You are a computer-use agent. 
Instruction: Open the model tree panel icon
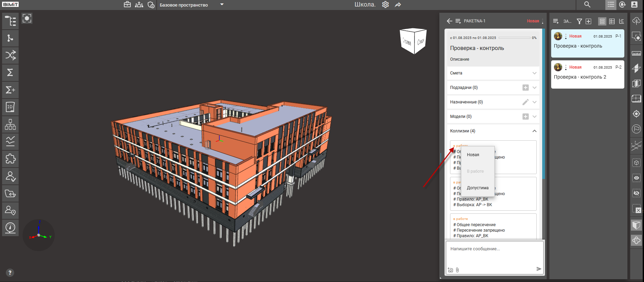(x=10, y=21)
